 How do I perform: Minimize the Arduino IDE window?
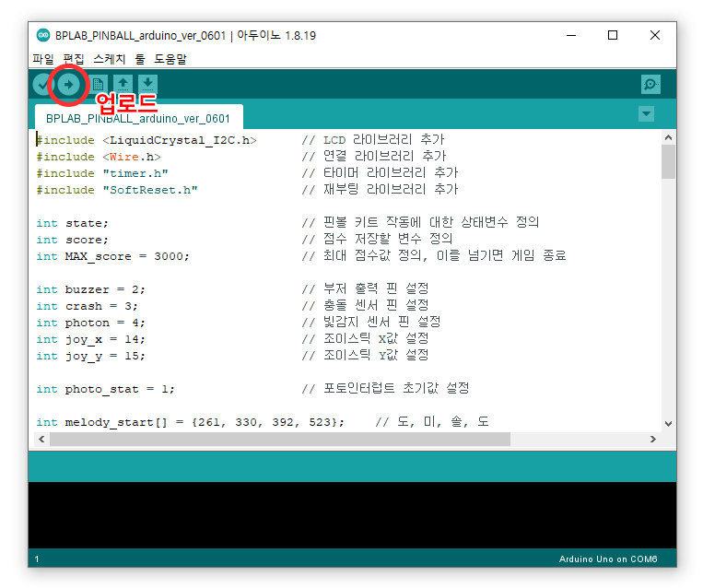(x=571, y=35)
